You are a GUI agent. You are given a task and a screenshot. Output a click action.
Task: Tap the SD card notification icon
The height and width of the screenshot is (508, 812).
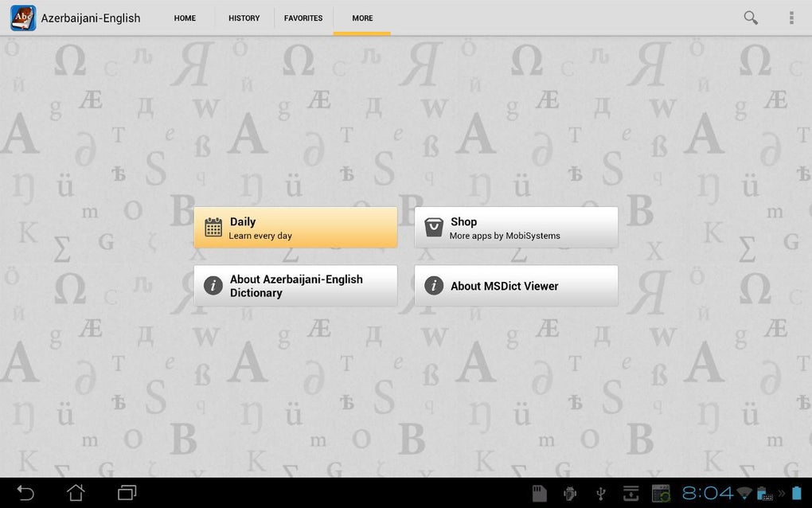click(x=540, y=494)
